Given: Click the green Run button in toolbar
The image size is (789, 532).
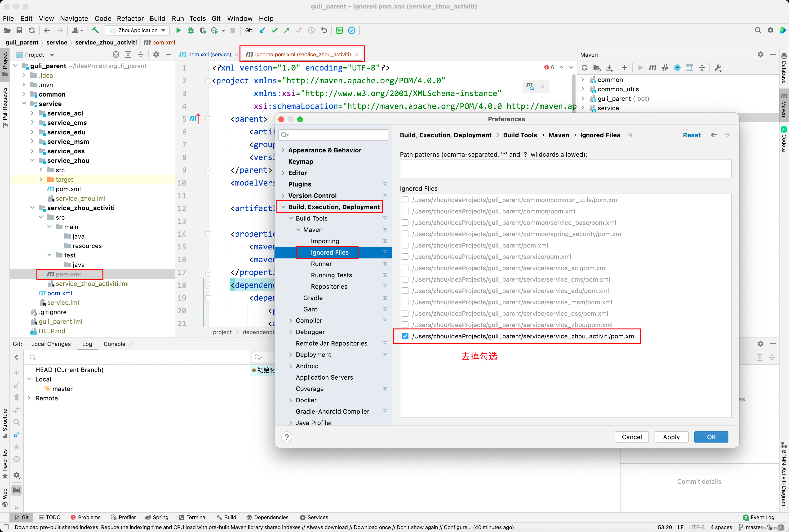Looking at the screenshot, I should tap(178, 30).
